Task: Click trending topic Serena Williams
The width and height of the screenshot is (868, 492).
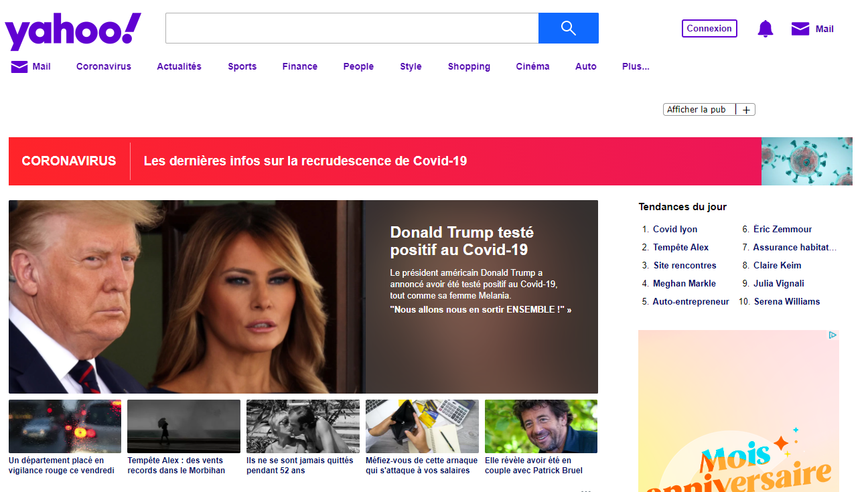Action: (x=786, y=302)
